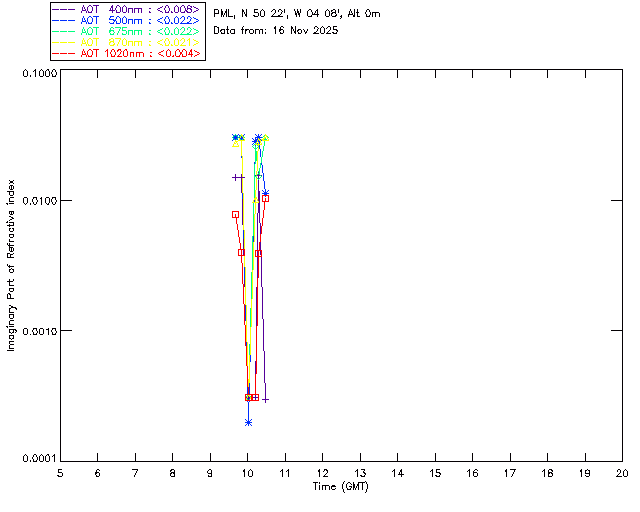
Task: Click the 0.1000 y-axis tick label
Action: point(36,75)
